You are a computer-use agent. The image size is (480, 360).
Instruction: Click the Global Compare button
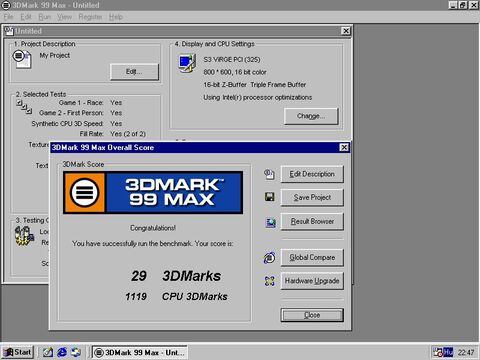point(312,257)
